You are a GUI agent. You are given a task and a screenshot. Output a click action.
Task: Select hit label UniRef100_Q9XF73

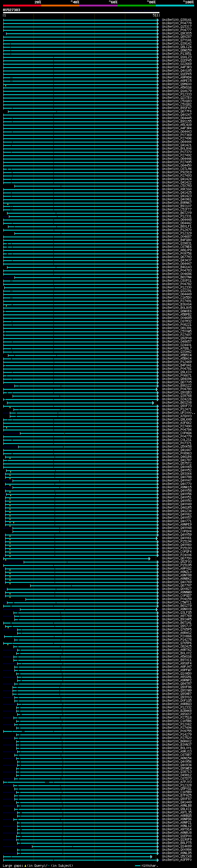(x=176, y=406)
